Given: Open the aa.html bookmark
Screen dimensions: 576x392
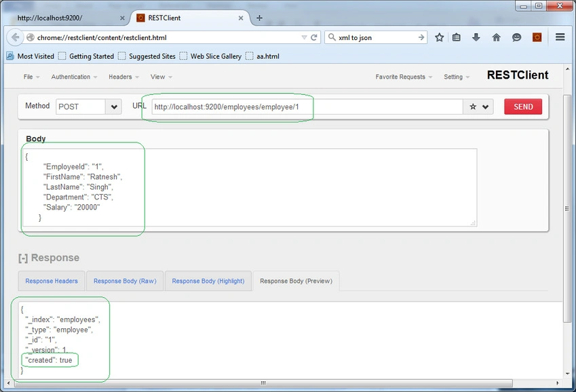Looking at the screenshot, I should click(x=263, y=56).
